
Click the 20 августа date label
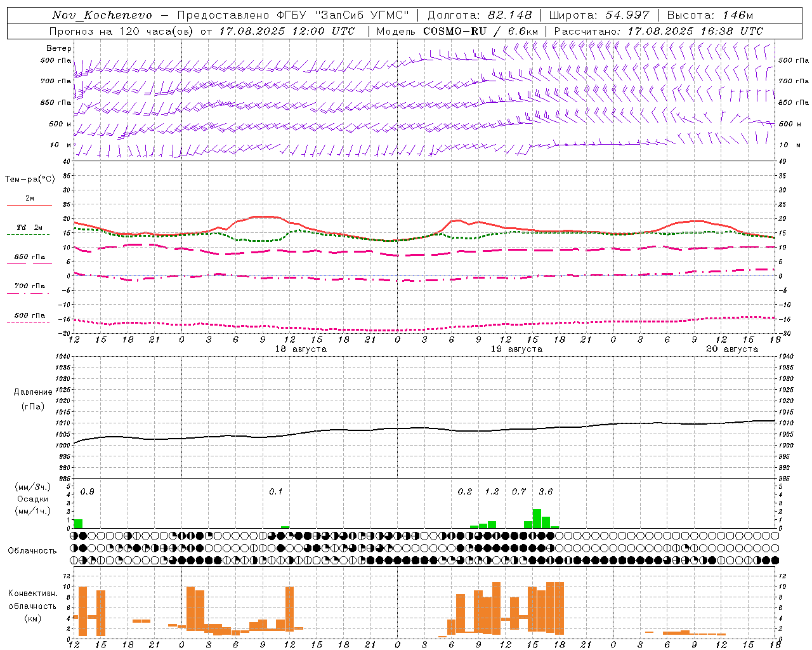coord(732,349)
